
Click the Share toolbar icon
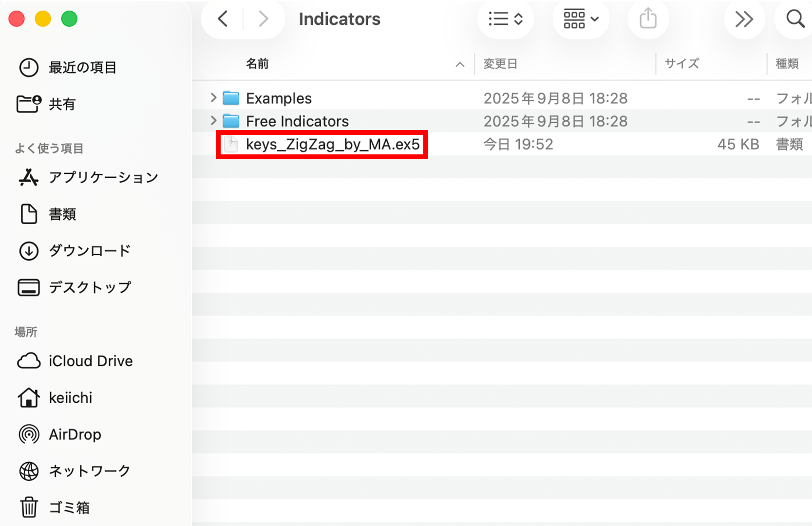(648, 19)
